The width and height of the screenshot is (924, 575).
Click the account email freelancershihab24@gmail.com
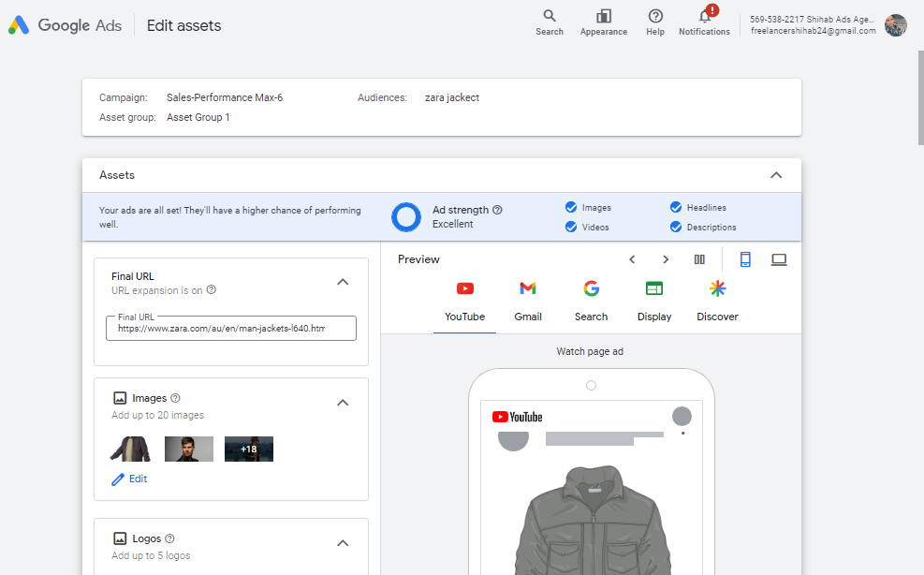click(814, 31)
